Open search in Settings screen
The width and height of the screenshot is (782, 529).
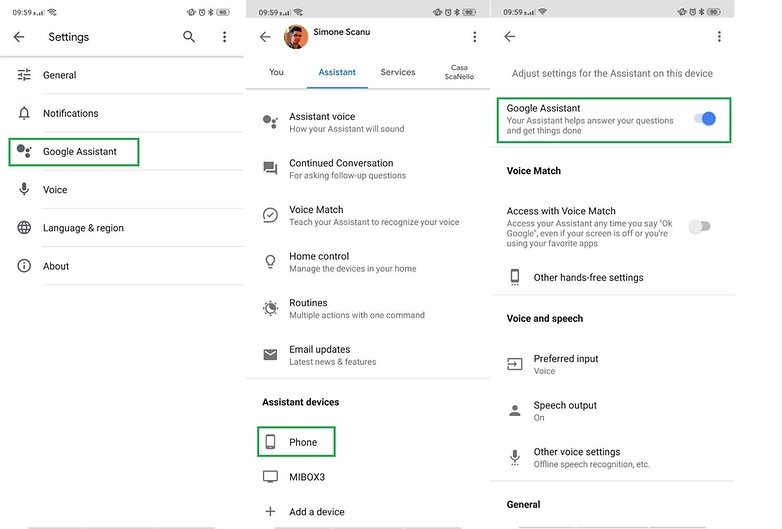pos(189,36)
